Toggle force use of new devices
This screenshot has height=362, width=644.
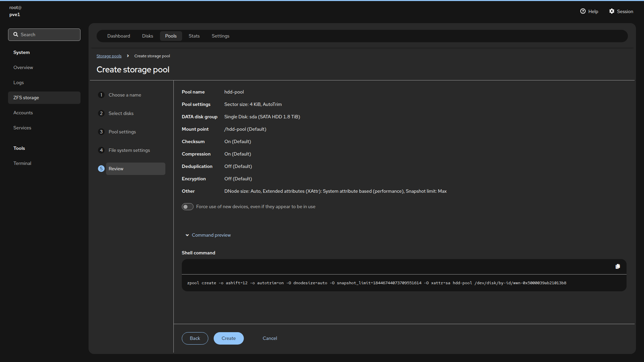click(x=187, y=207)
